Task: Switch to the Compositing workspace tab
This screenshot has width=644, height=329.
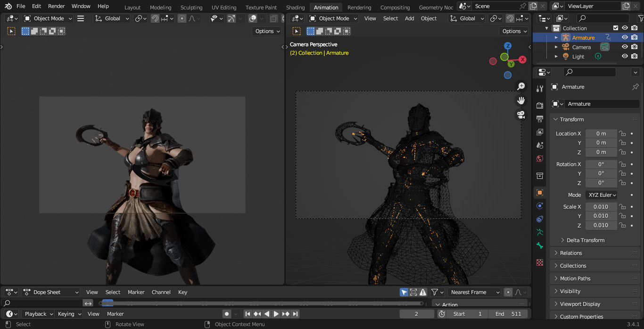Action: coord(395,8)
